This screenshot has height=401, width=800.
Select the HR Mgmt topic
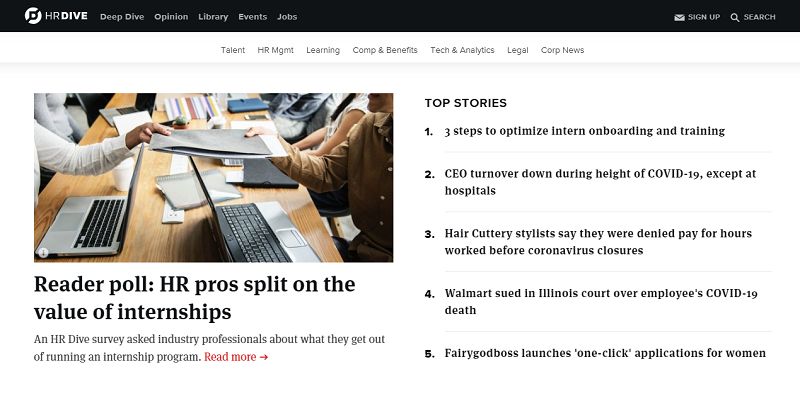coord(276,50)
